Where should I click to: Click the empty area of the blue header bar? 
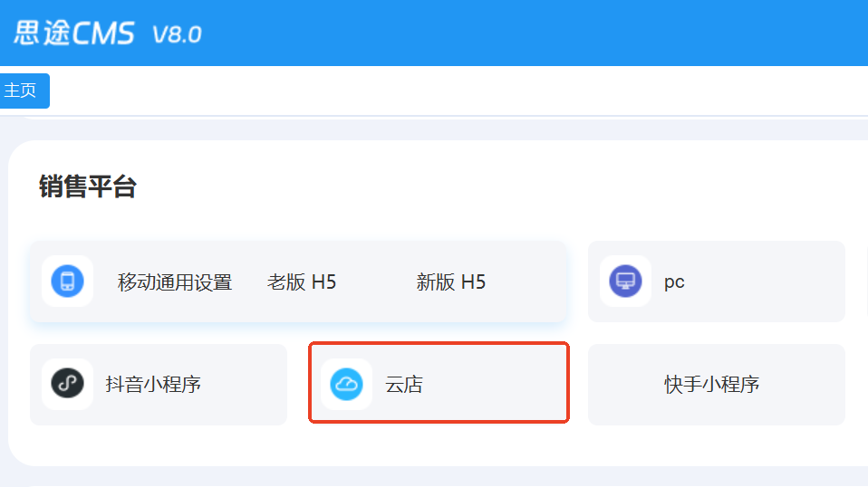click(544, 33)
